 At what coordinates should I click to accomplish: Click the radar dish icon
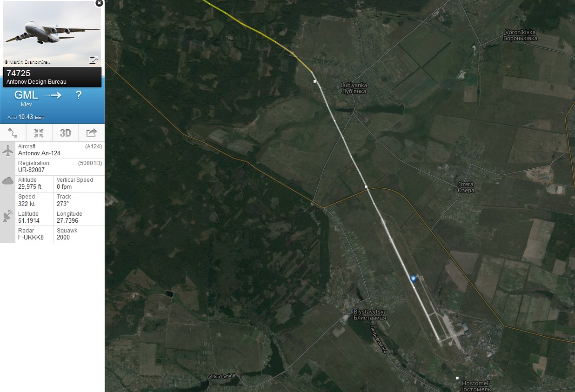tap(7, 216)
